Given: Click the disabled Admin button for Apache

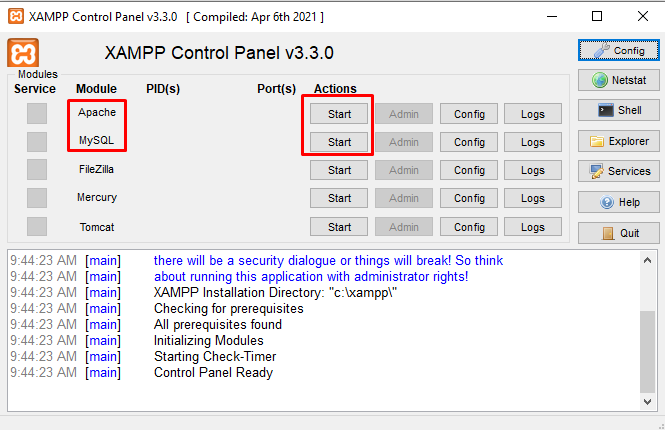Looking at the screenshot, I should coord(404,114).
